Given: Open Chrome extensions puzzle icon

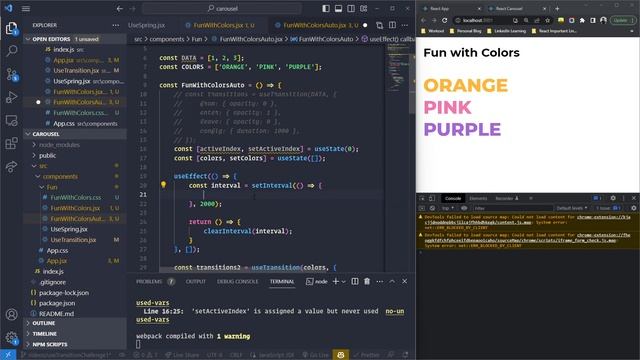Looking at the screenshot, I should tap(582, 20).
